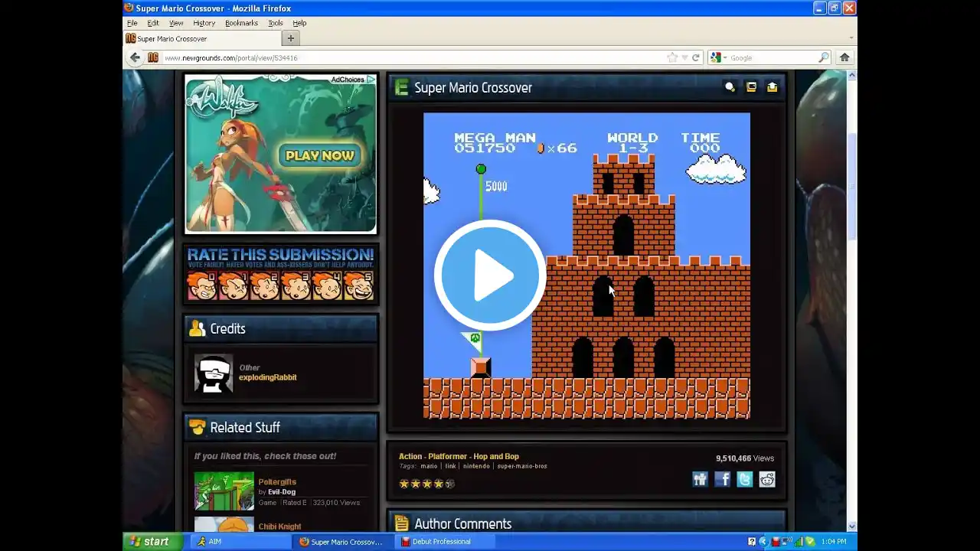Click the light bulb icon above the game

[730, 87]
